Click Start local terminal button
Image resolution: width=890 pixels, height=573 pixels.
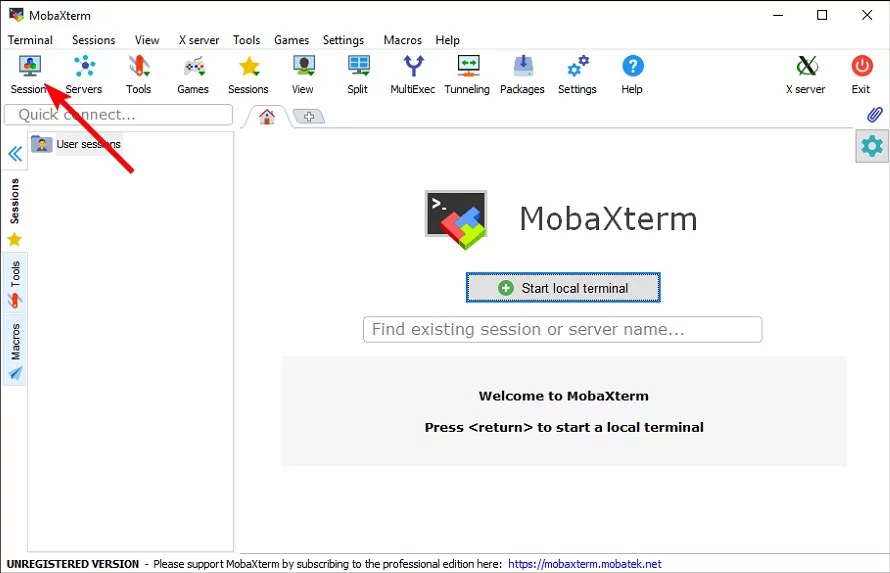(563, 288)
